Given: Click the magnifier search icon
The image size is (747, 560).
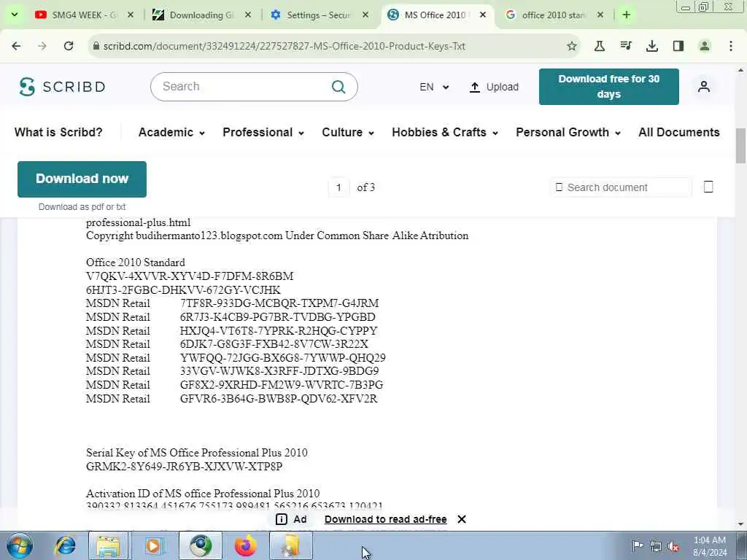Looking at the screenshot, I should pos(338,87).
